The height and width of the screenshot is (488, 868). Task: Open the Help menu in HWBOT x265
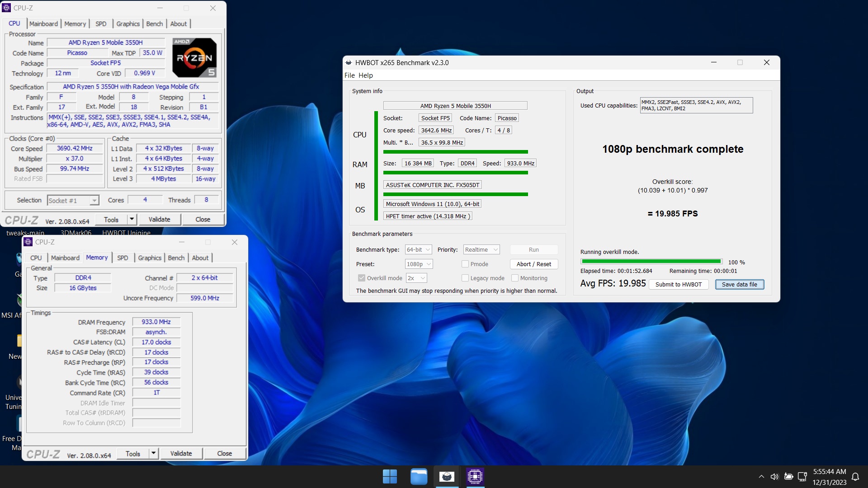pyautogui.click(x=365, y=75)
